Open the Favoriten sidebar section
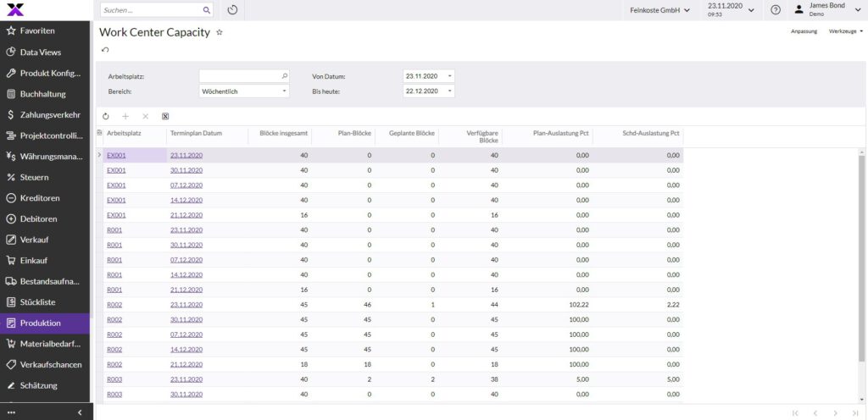Image resolution: width=868 pixels, height=420 pixels. click(45, 31)
